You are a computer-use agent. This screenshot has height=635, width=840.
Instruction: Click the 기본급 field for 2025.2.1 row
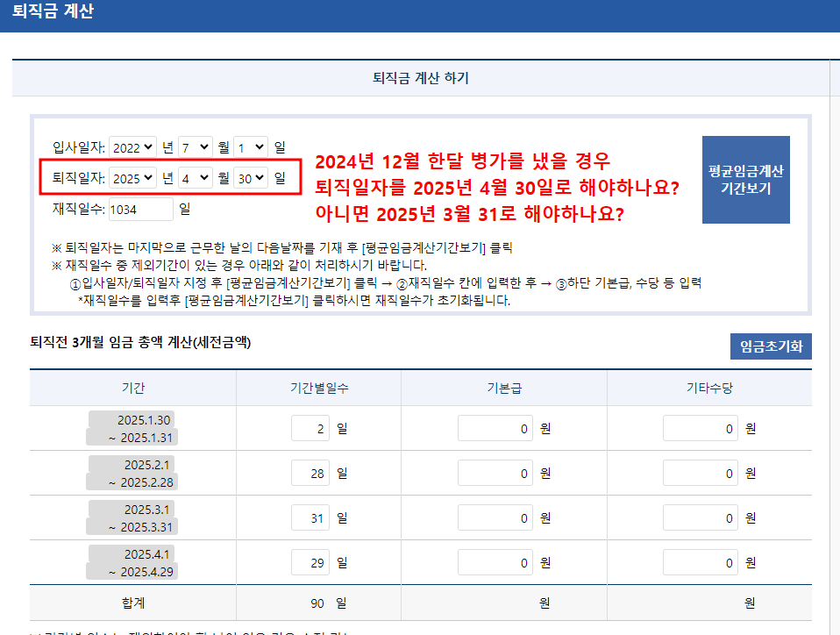click(495, 473)
